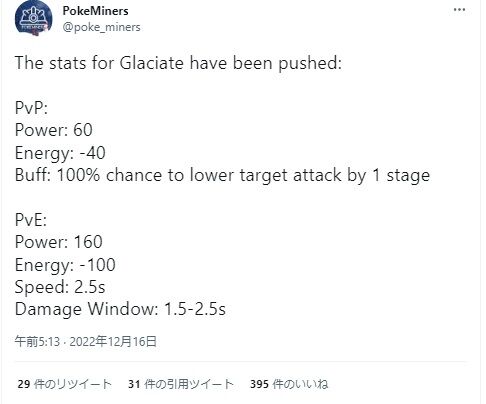Click the word Glaciate in the tweet

pyautogui.click(x=151, y=63)
